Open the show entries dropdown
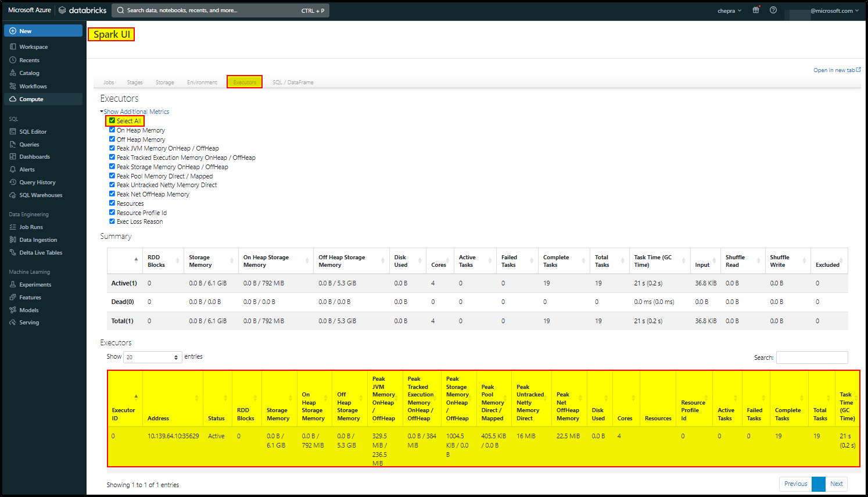Image resolution: width=868 pixels, height=497 pixels. [153, 357]
